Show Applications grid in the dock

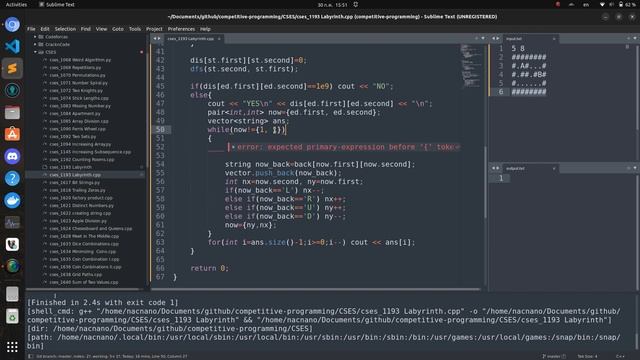[x=12, y=347]
